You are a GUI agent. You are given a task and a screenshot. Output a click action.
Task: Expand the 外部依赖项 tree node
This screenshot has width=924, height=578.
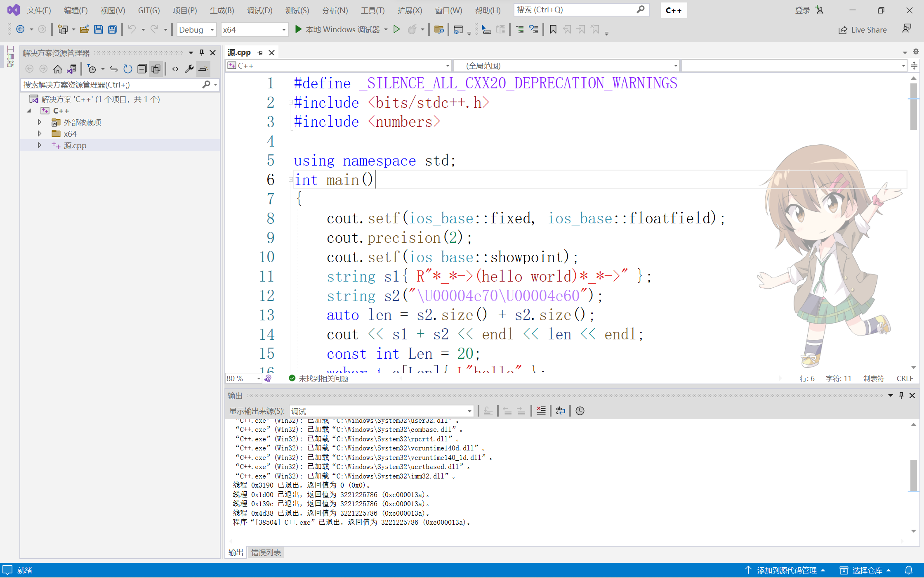tap(39, 122)
